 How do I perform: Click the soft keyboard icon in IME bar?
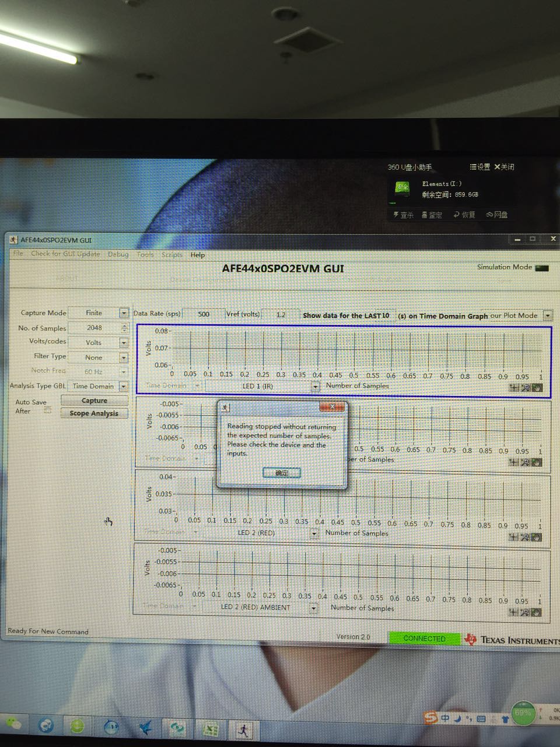tap(481, 719)
